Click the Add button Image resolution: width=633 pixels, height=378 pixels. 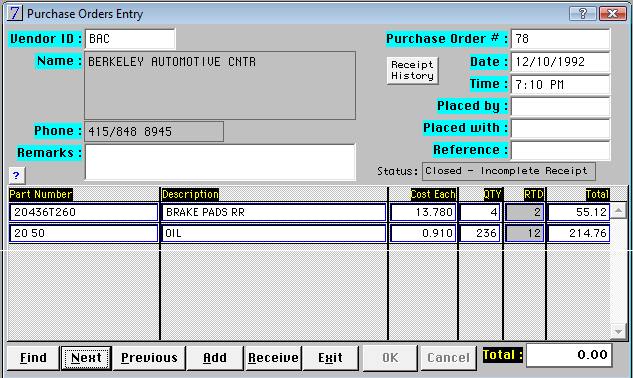click(x=215, y=358)
